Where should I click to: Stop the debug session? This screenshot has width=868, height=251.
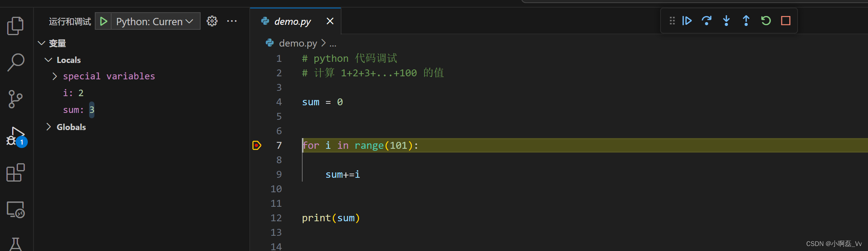786,21
